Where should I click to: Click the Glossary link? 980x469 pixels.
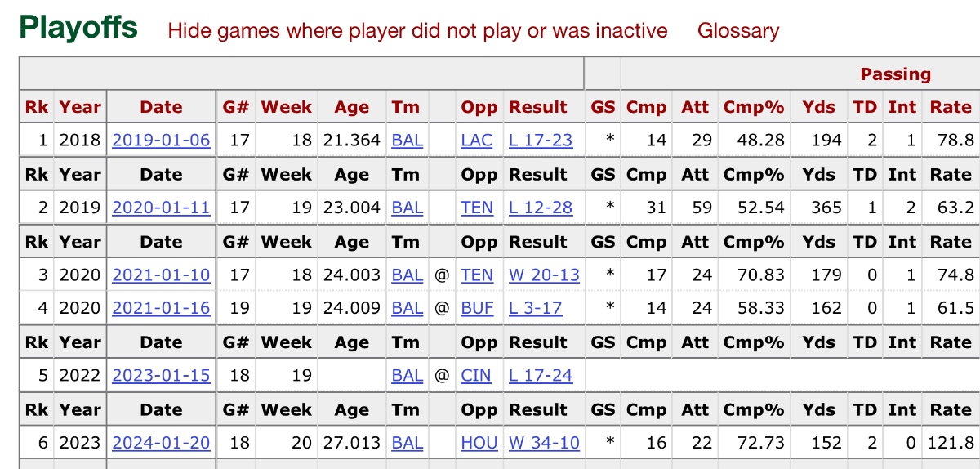tap(737, 31)
